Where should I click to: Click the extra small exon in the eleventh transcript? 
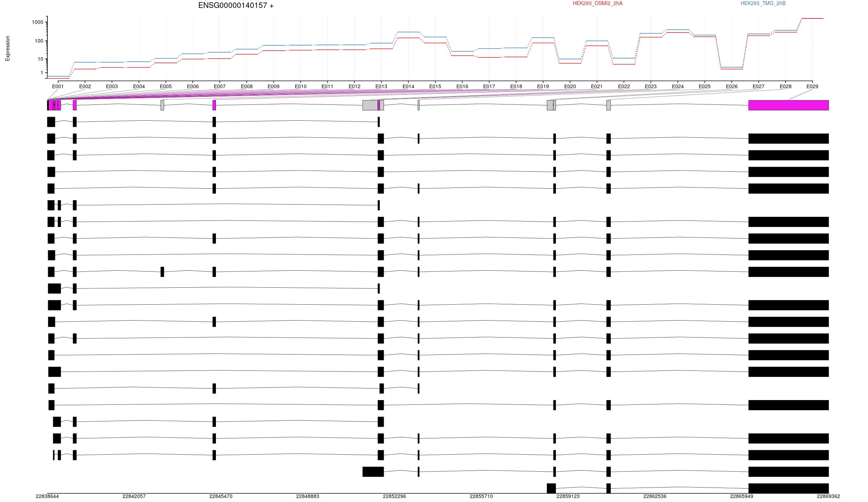162,272
